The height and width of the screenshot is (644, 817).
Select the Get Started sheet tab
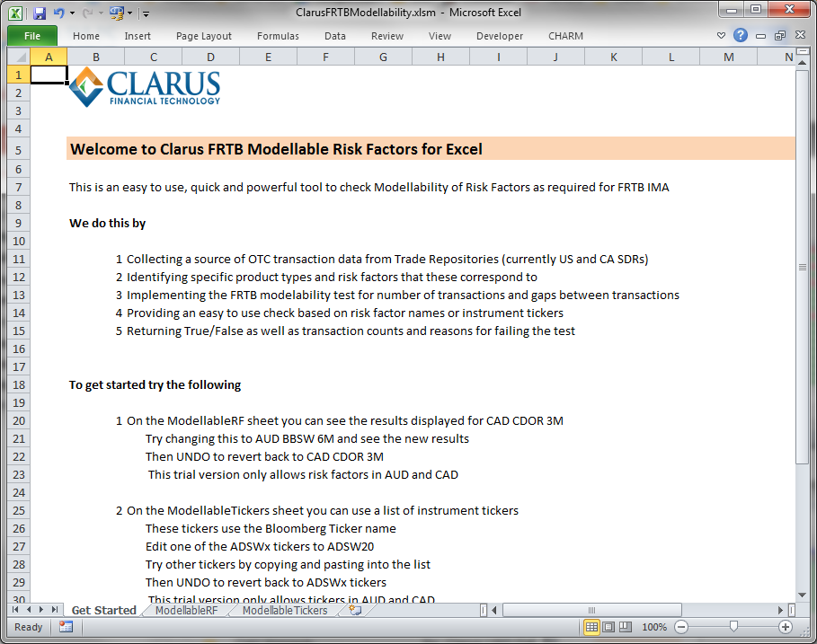tap(103, 610)
